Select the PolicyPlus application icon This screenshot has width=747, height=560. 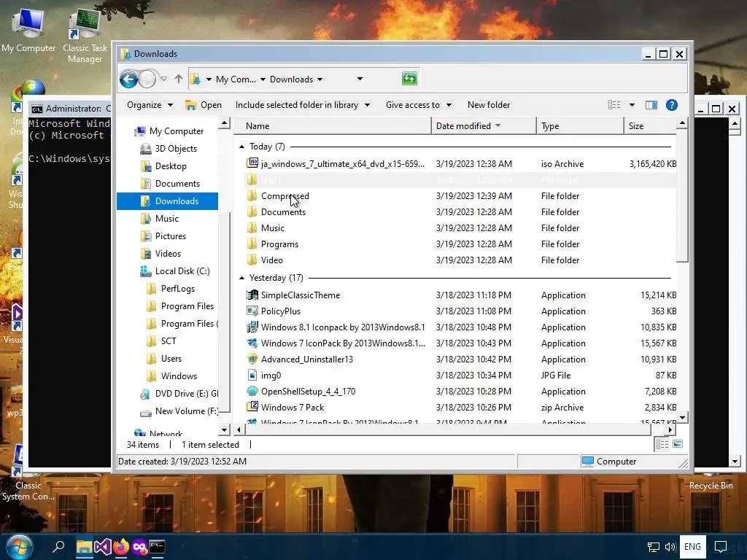(252, 311)
